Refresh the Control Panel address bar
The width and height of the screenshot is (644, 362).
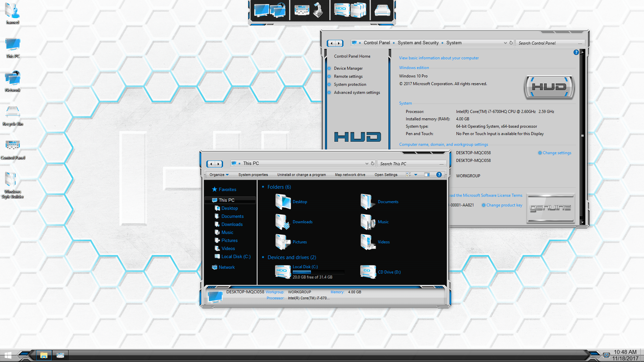pyautogui.click(x=511, y=43)
